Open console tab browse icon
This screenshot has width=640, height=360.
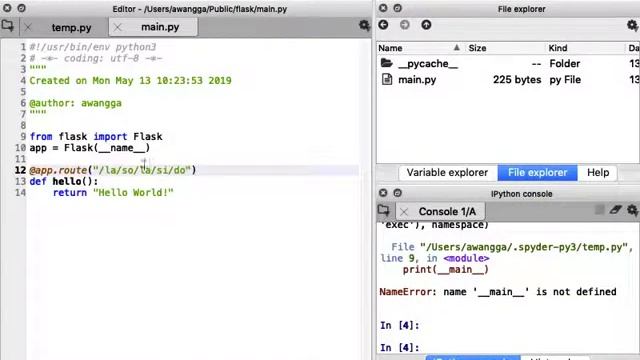[x=384, y=211]
